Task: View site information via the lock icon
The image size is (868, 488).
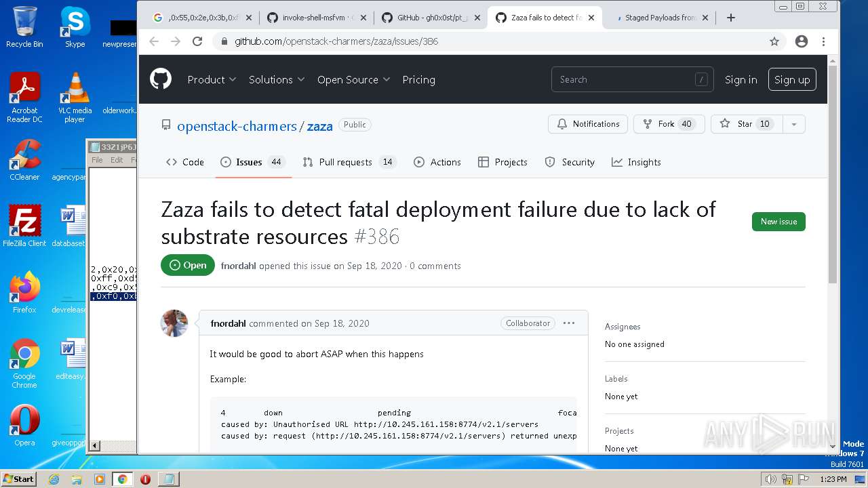Action: (x=224, y=41)
